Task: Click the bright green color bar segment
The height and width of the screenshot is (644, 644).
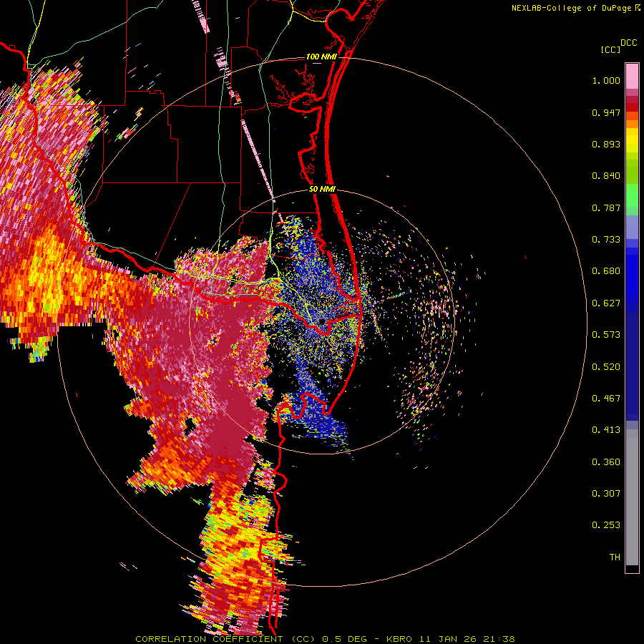Action: (x=632, y=195)
